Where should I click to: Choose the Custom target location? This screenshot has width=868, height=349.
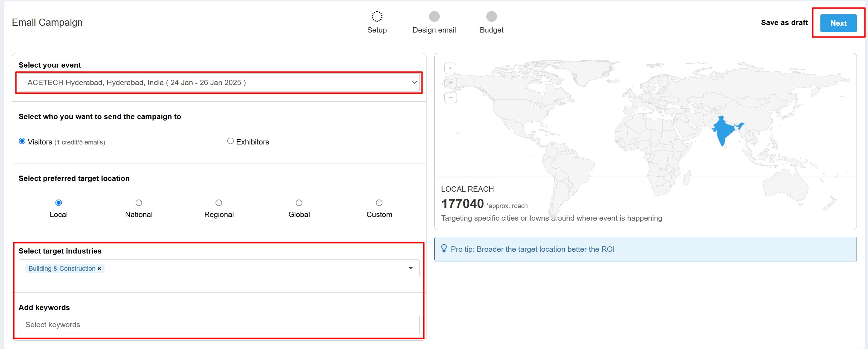point(379,203)
